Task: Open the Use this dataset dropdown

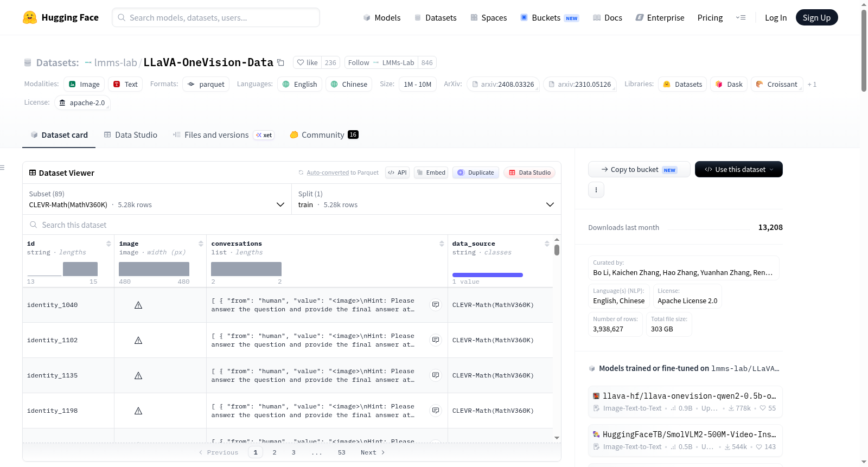Action: tap(738, 169)
